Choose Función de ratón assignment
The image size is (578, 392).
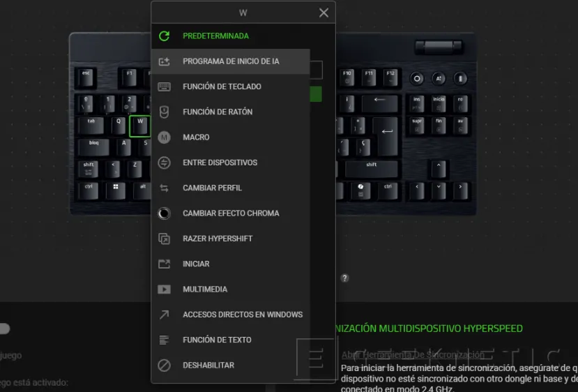(230, 112)
